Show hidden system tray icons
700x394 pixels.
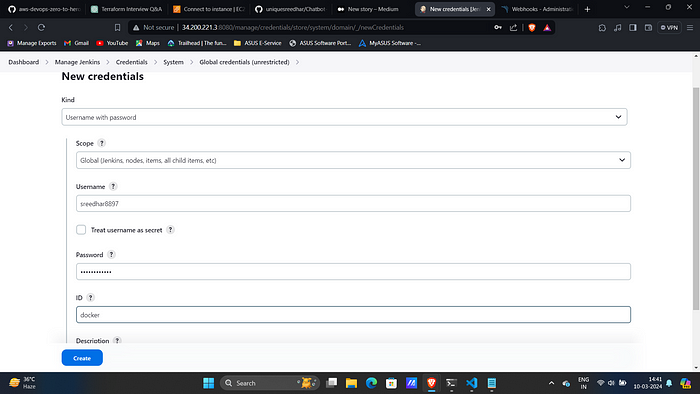pyautogui.click(x=551, y=383)
